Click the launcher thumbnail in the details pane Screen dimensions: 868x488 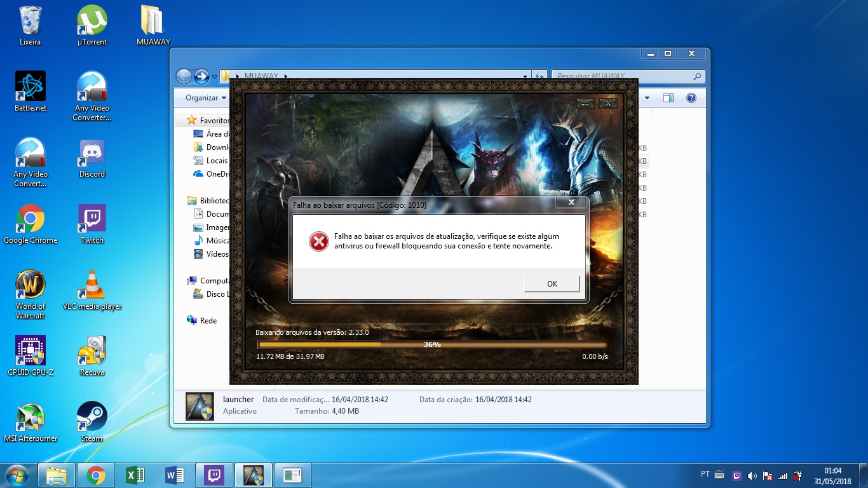(200, 407)
